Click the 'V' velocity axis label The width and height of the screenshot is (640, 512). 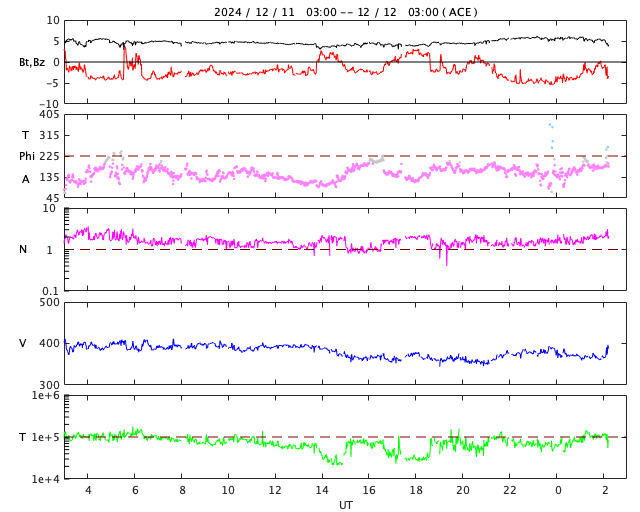(x=23, y=343)
